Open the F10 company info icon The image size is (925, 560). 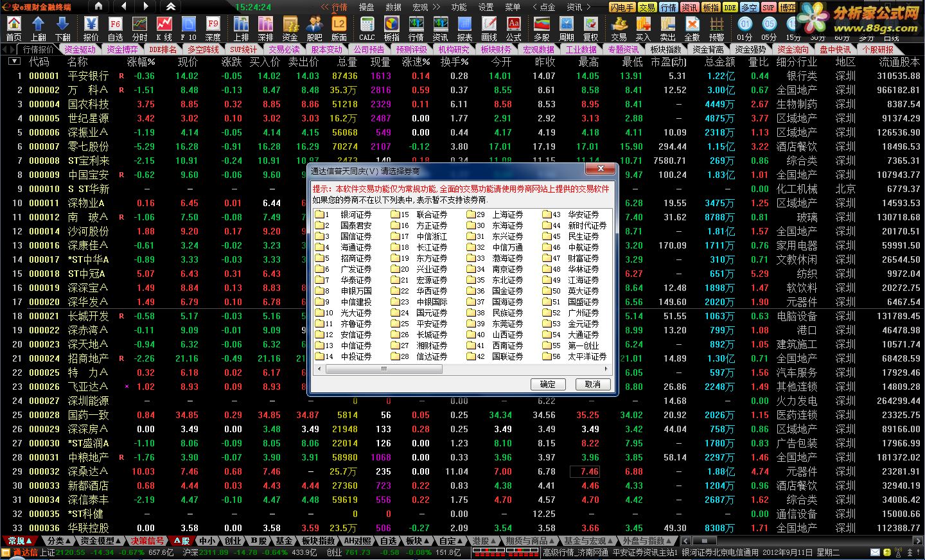[x=188, y=29]
